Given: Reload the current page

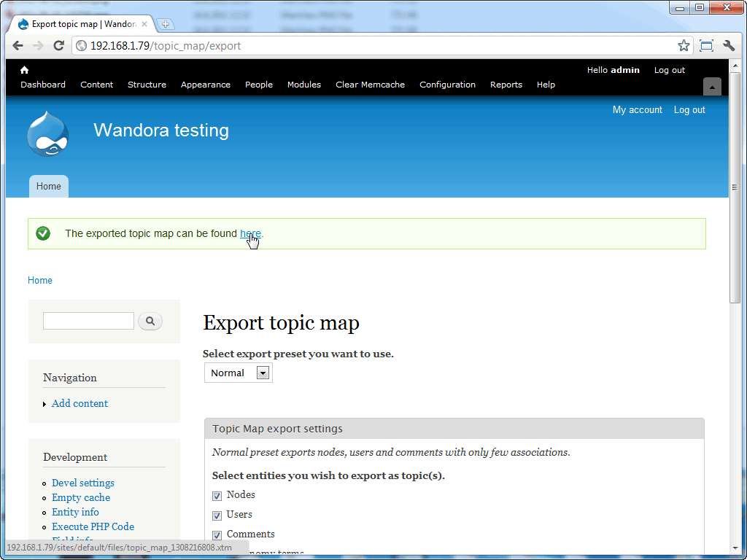Looking at the screenshot, I should coord(59,44).
